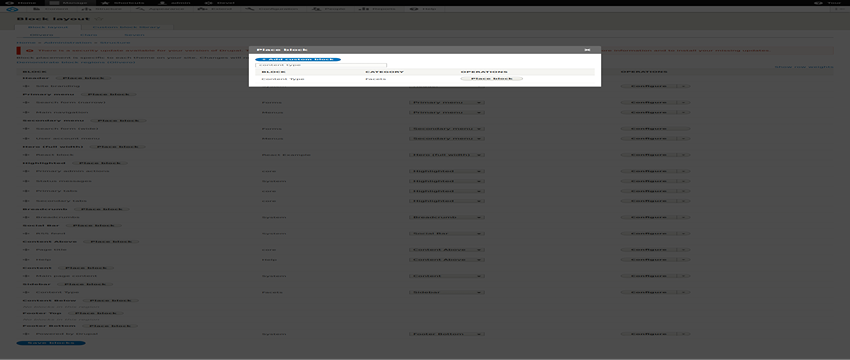Grab the drag handle for Breadcrumbs

coord(26,217)
